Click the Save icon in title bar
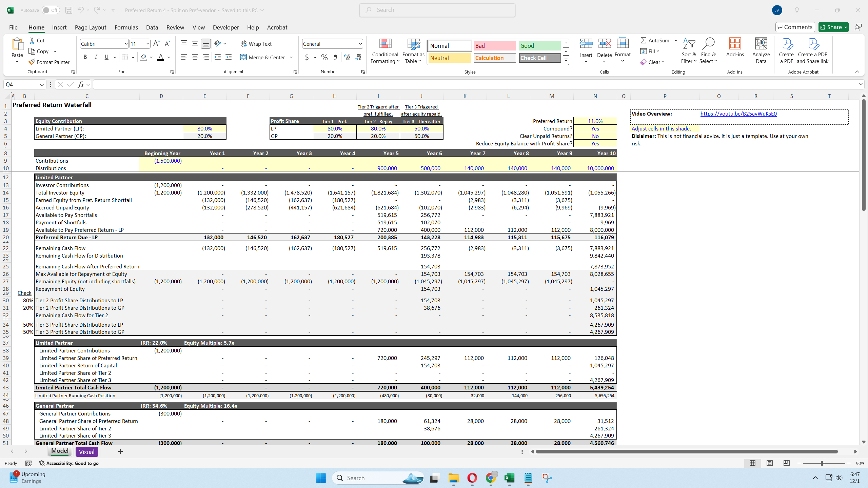The image size is (868, 488). (69, 10)
